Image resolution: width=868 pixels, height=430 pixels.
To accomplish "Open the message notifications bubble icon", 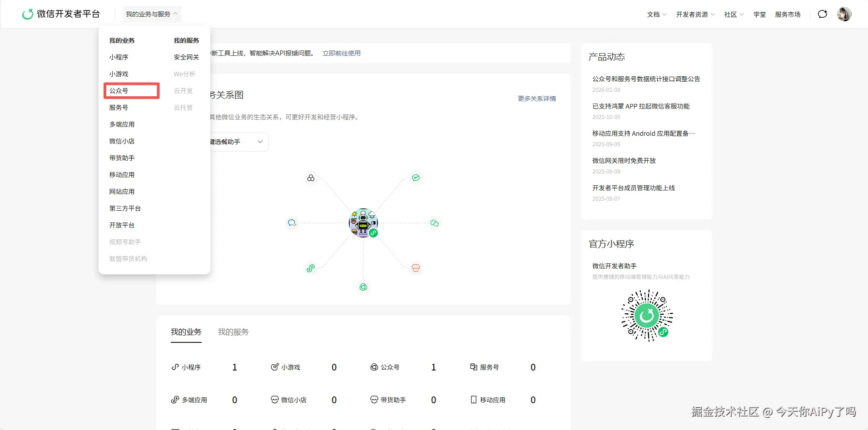I will [823, 14].
